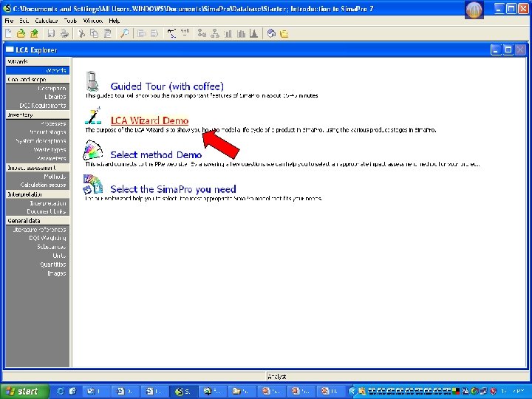The height and width of the screenshot is (399, 532).
Task: Click Internet Explorer quick launch icon
Action: click(x=61, y=391)
